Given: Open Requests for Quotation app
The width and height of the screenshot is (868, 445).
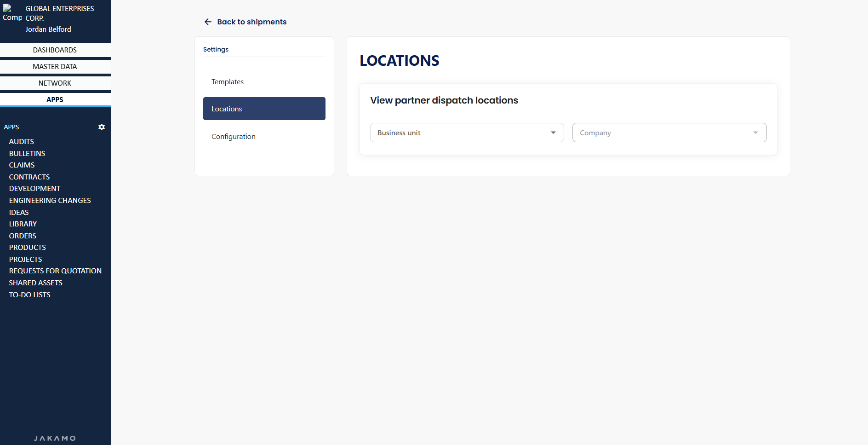Looking at the screenshot, I should pyautogui.click(x=55, y=271).
